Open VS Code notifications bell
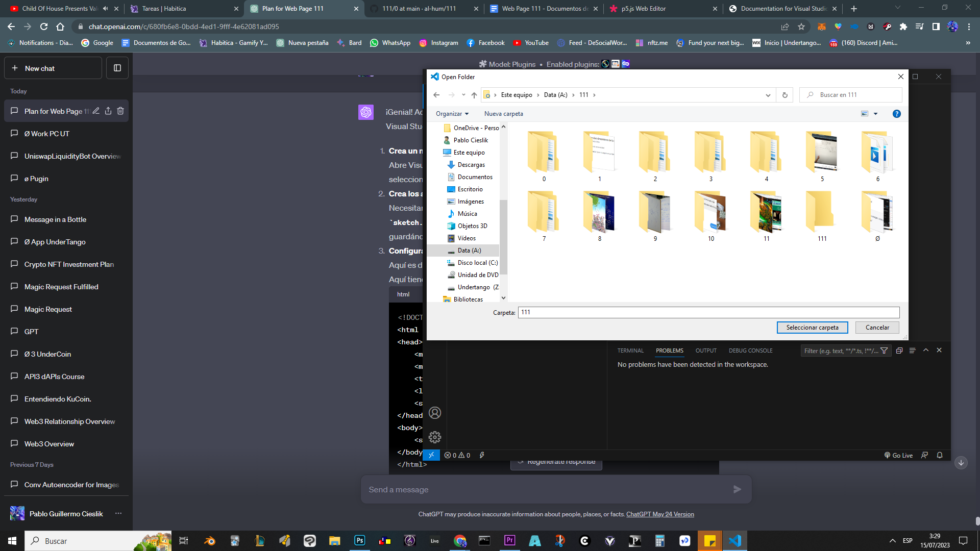This screenshot has height=551, width=980. point(940,455)
